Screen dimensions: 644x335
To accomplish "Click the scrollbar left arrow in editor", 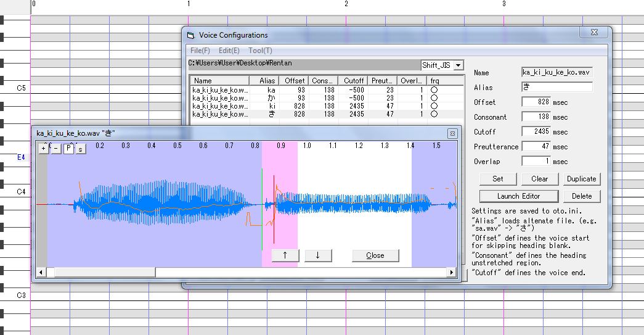I will pyautogui.click(x=41, y=272).
